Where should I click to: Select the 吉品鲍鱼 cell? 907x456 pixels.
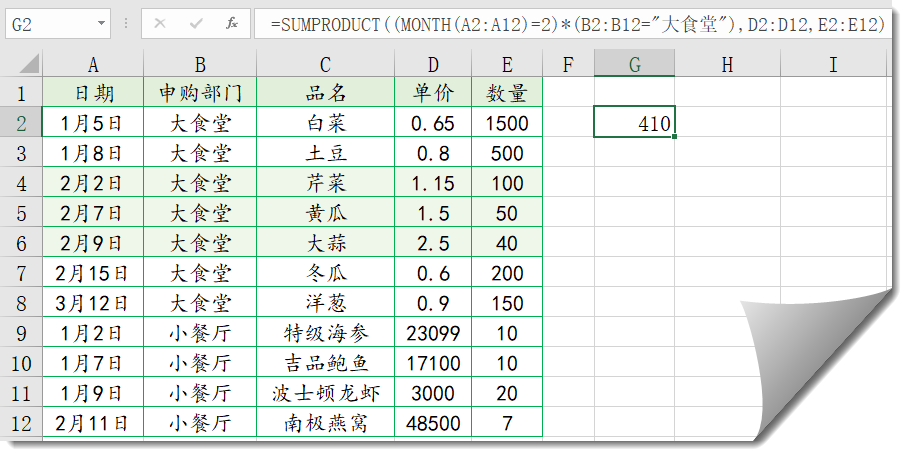[x=326, y=363]
